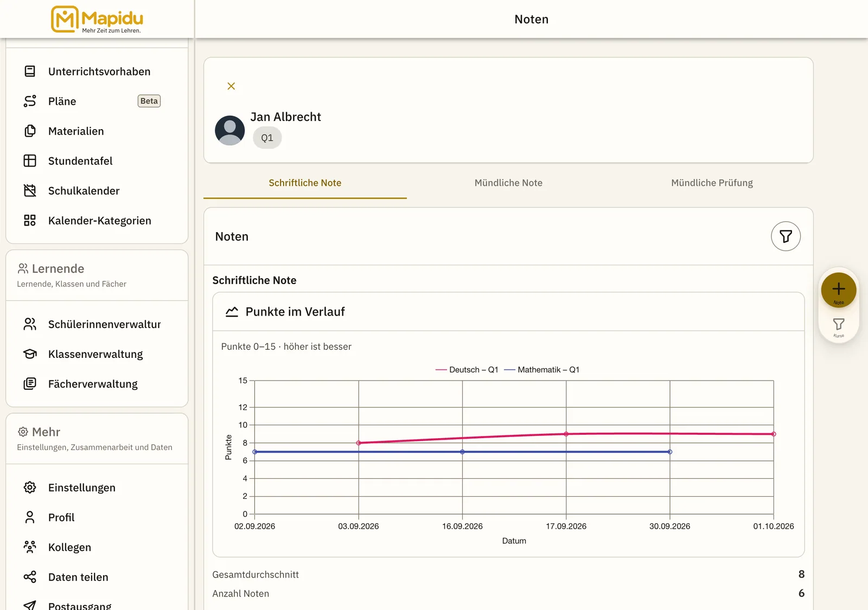Open Klassenverwaltung graduation cap icon
This screenshot has height=610, width=868.
pos(30,354)
